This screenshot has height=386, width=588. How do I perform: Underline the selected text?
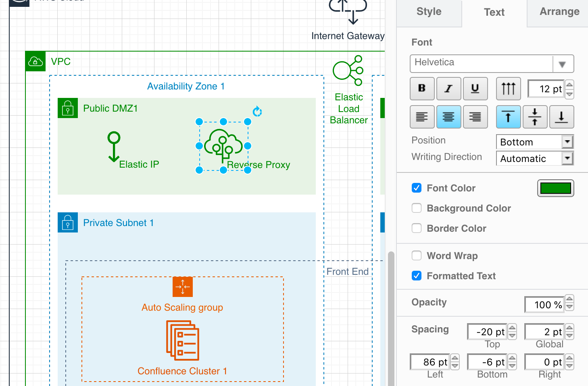coord(475,88)
